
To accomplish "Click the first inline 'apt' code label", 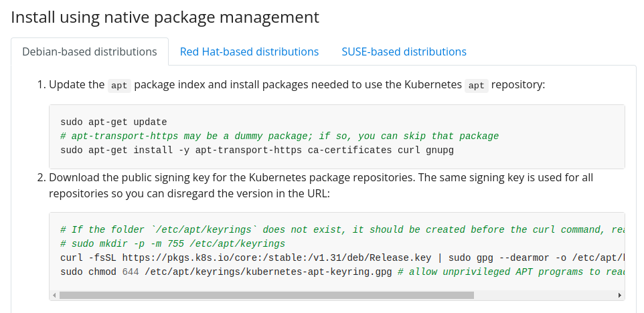I will [x=119, y=86].
